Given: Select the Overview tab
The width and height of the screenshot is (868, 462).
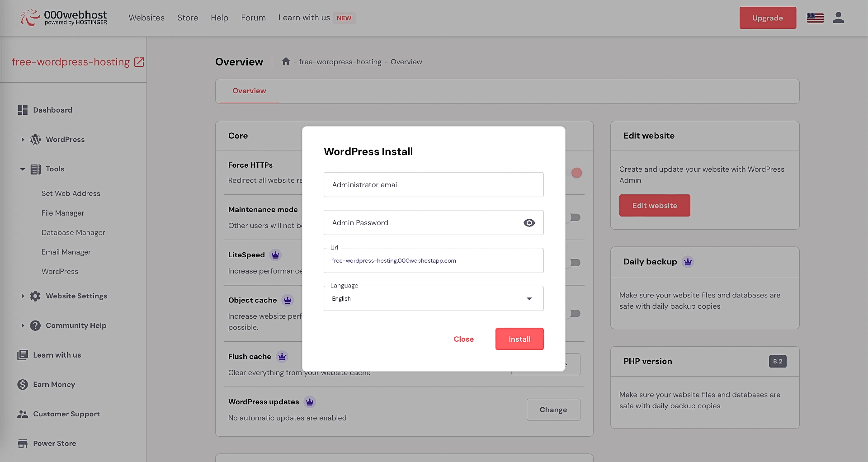Looking at the screenshot, I should click(x=249, y=90).
